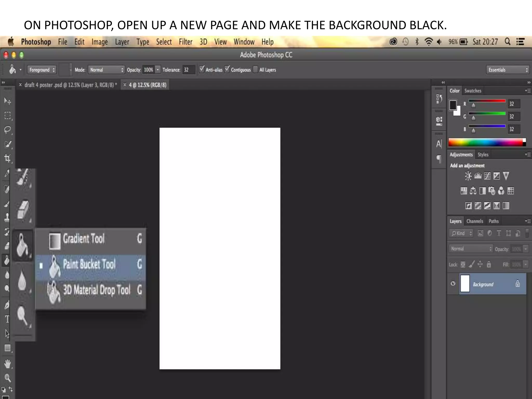Switch to draft 4 poster .psd tab
This screenshot has width=532, height=399.
[71, 85]
